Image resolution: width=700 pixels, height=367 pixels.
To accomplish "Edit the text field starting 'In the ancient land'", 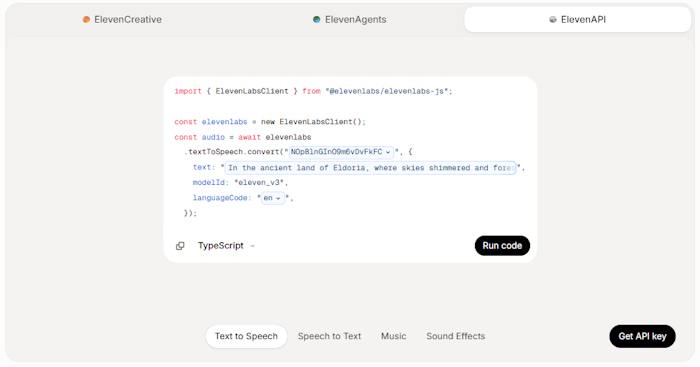I will point(370,168).
